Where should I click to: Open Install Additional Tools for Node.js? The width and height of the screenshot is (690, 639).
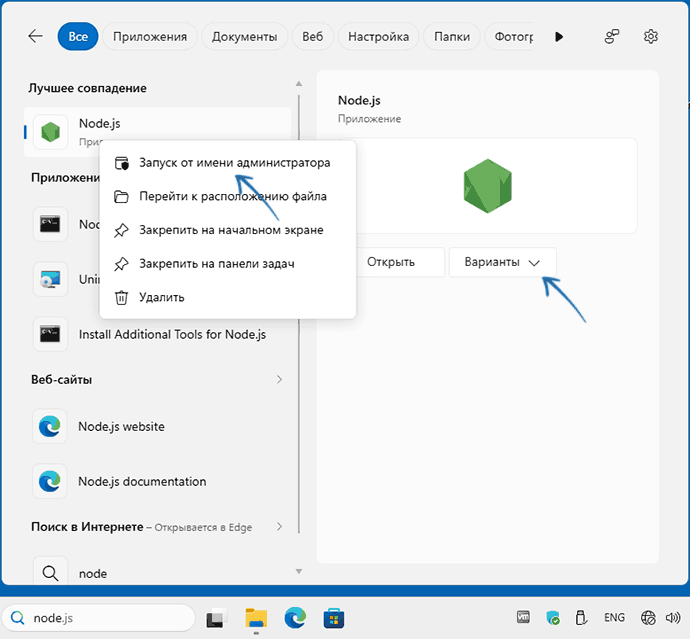[158, 334]
